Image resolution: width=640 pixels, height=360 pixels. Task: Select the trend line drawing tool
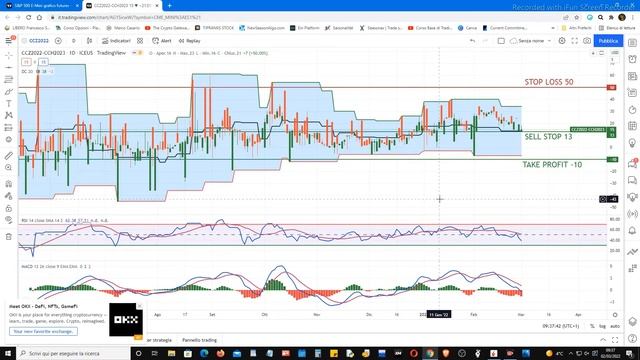click(x=9, y=67)
